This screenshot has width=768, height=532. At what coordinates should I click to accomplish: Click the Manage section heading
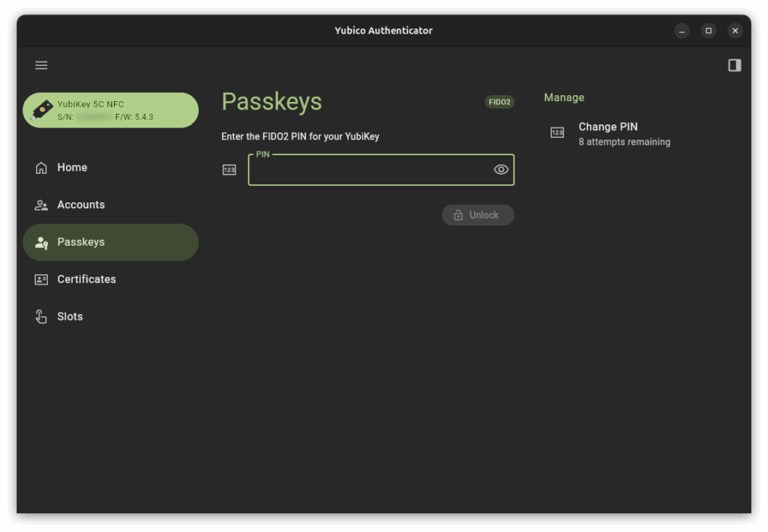pyautogui.click(x=564, y=97)
